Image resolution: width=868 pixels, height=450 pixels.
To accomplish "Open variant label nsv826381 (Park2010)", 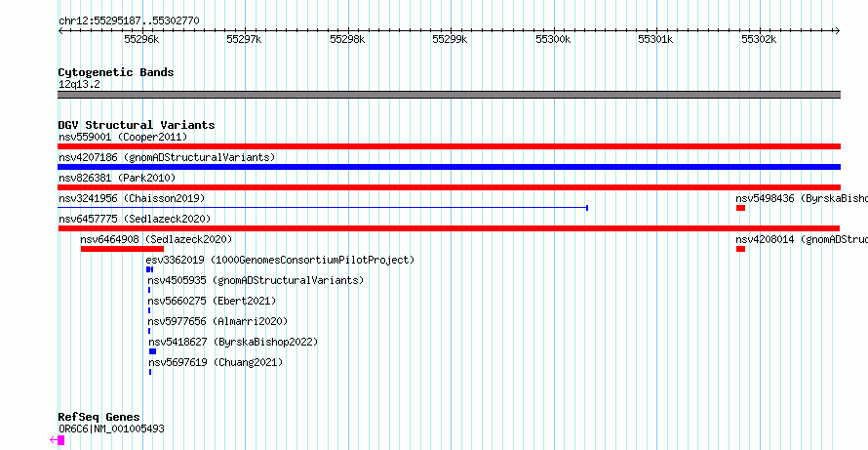I will [117, 178].
